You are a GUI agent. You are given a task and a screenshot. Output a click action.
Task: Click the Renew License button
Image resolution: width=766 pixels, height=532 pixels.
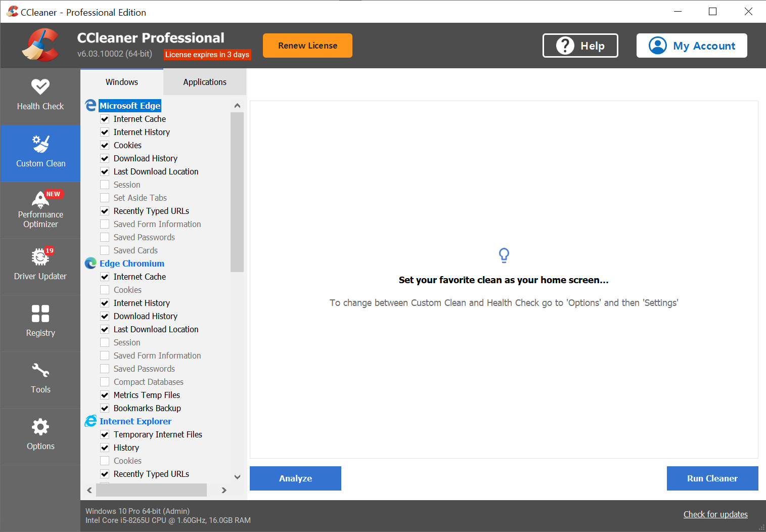(x=307, y=46)
